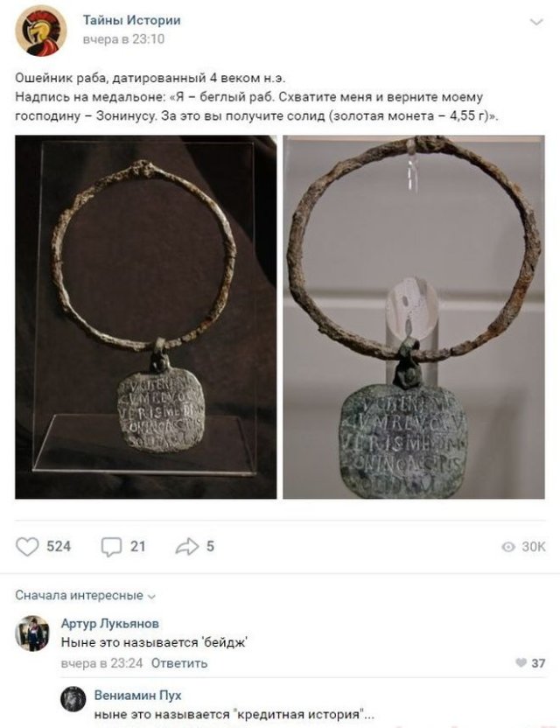Expand post options chevron menu
The height and width of the screenshot is (728, 560).
point(536,22)
